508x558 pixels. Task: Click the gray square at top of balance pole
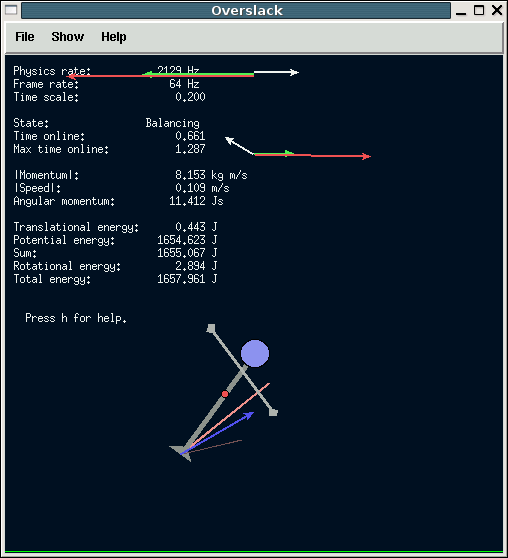click(x=211, y=328)
